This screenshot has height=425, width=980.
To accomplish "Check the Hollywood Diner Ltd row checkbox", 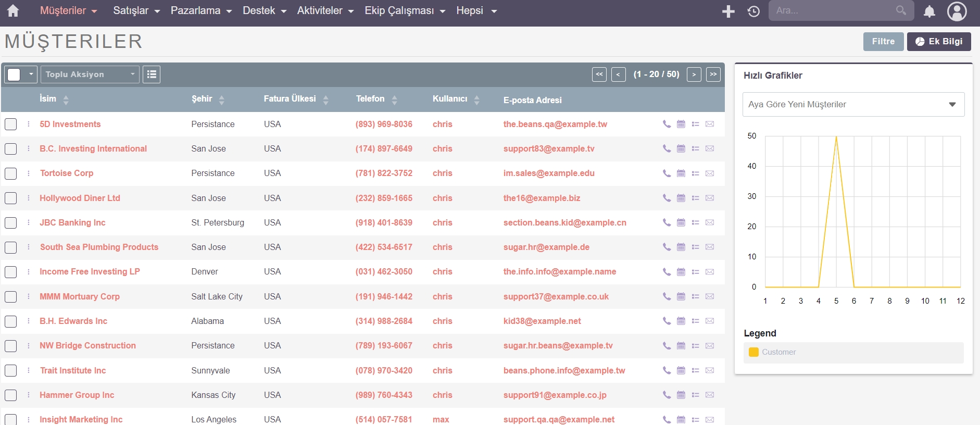I will coord(10,198).
